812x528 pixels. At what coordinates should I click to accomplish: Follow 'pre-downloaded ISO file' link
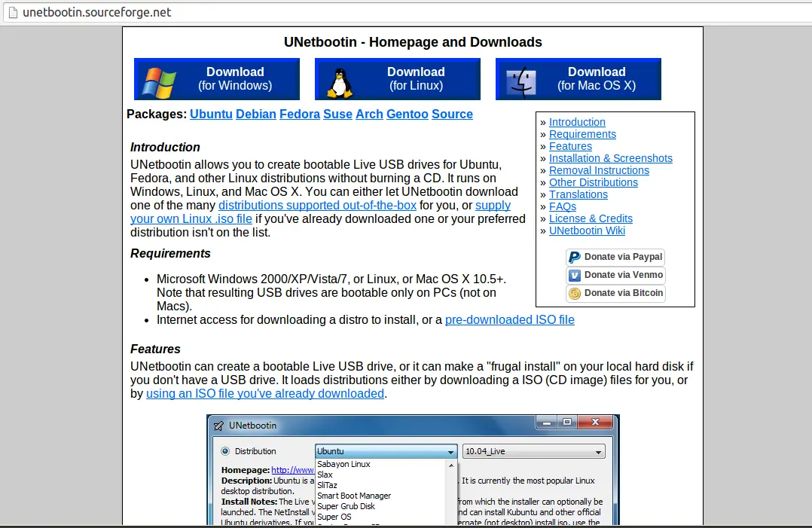509,320
